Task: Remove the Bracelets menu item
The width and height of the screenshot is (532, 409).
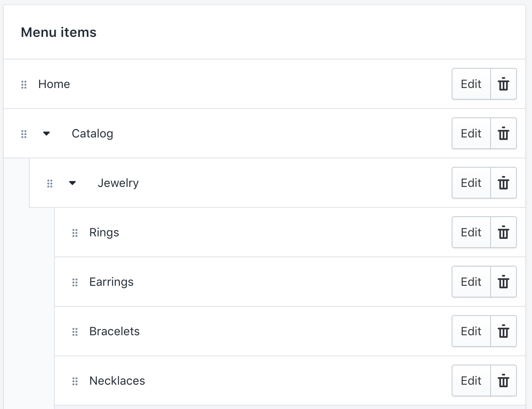Action: [x=504, y=331]
